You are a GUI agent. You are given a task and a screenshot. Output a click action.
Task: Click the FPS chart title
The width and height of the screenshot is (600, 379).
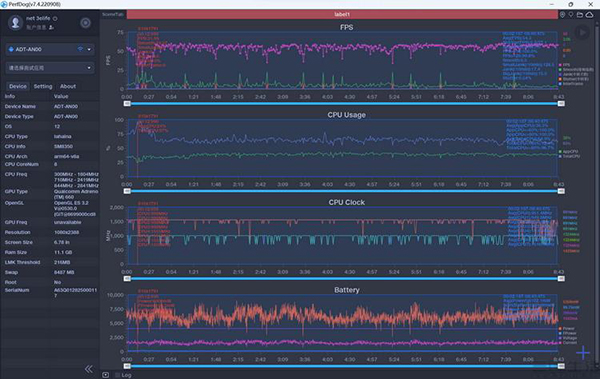(x=346, y=27)
